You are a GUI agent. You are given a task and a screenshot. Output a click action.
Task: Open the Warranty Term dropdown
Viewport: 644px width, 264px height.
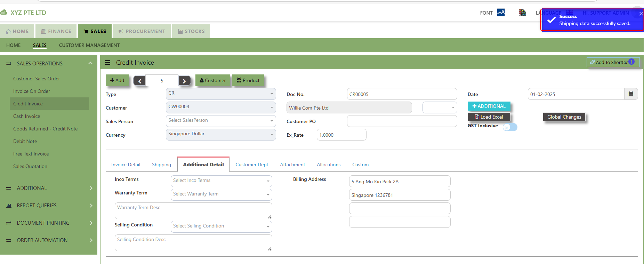click(x=221, y=194)
